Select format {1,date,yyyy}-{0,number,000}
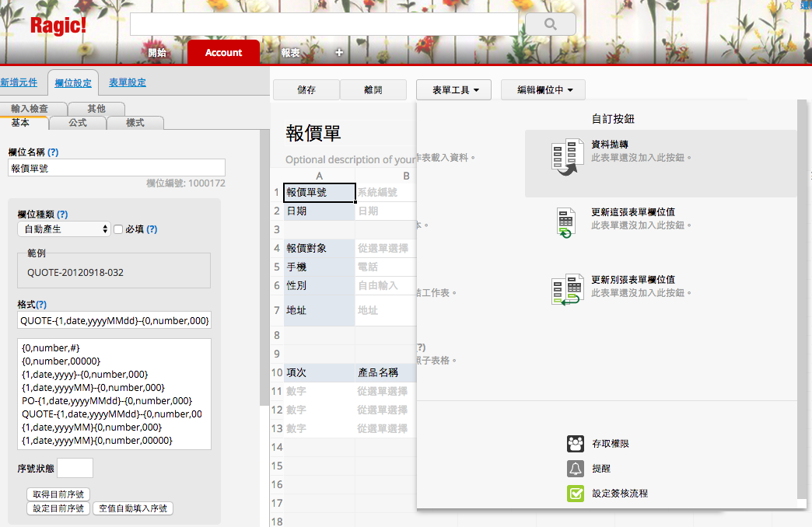 pyautogui.click(x=85, y=375)
